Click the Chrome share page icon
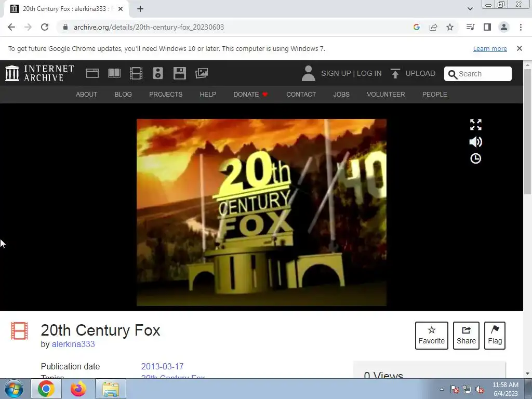The image size is (532, 399). click(433, 27)
